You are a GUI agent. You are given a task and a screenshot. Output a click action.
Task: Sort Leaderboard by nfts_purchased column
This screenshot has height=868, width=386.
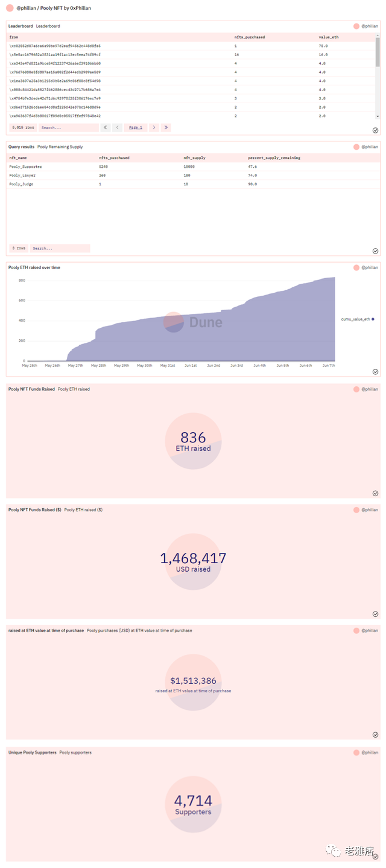tap(249, 37)
